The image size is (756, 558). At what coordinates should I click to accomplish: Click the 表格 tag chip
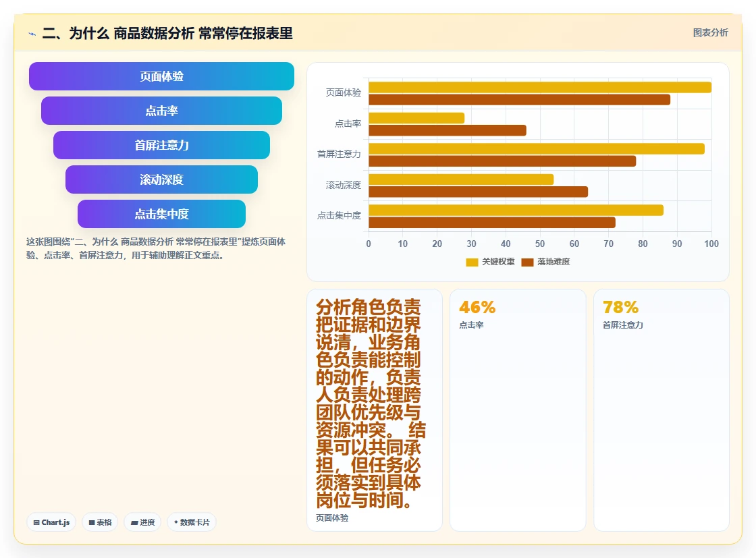100,522
